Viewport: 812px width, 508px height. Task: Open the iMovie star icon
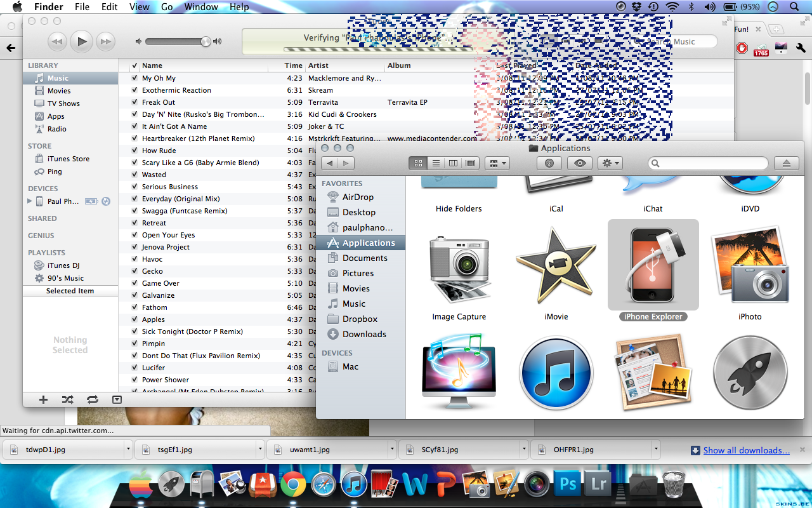556,267
